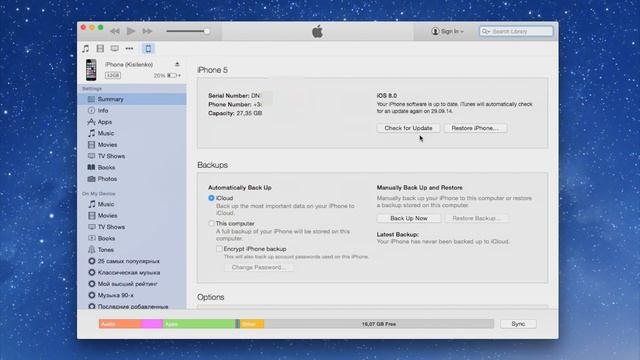This screenshot has height=360, width=640.
Task: Start playback with the Play button
Action: pos(131,31)
